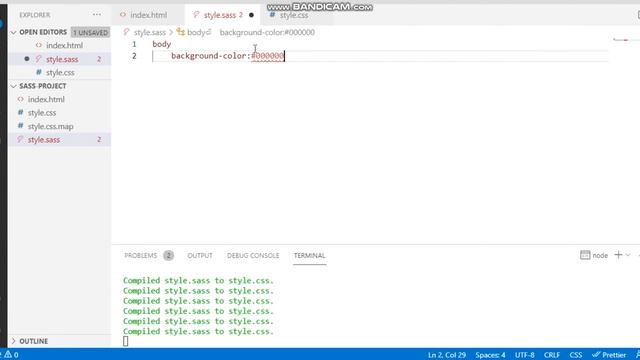Click line number 2 in gutter
Screen dimensions: 640x360
(x=134, y=56)
